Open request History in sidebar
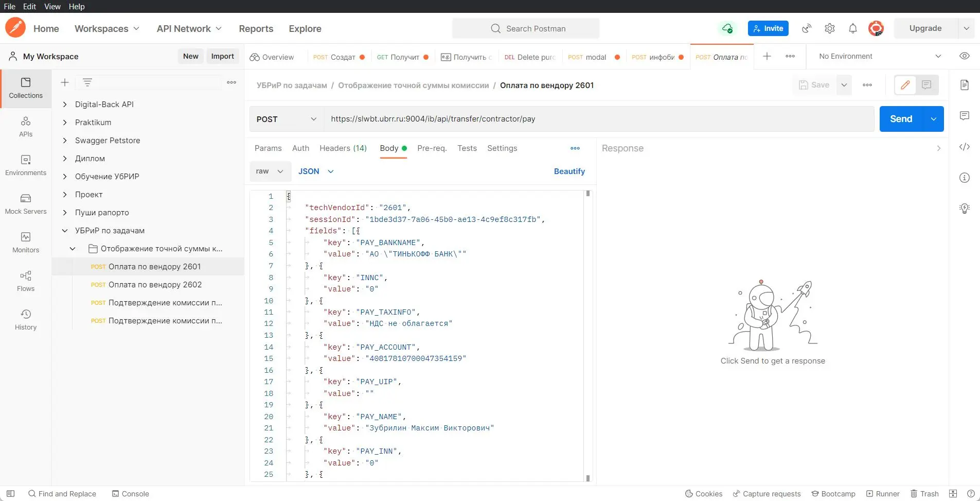Screen dimensions: 980x501 pos(26,320)
